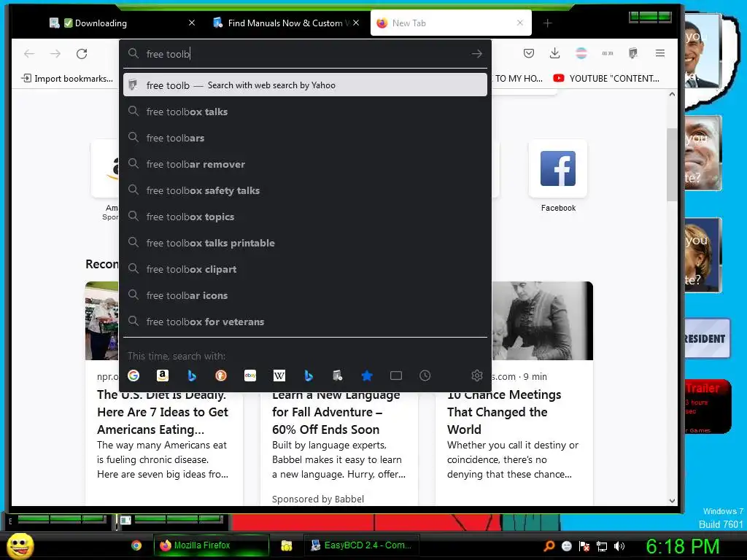Reload the page with refresh icon
Screen dimensions: 747x560
(82, 54)
